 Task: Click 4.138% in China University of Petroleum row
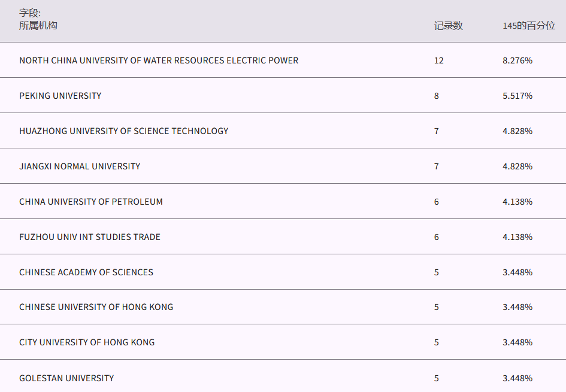tap(517, 202)
